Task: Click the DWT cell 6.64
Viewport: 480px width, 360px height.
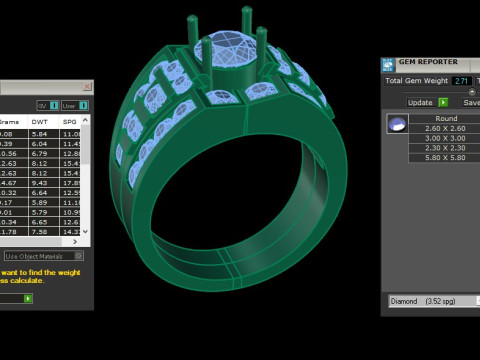Action: [x=44, y=193]
